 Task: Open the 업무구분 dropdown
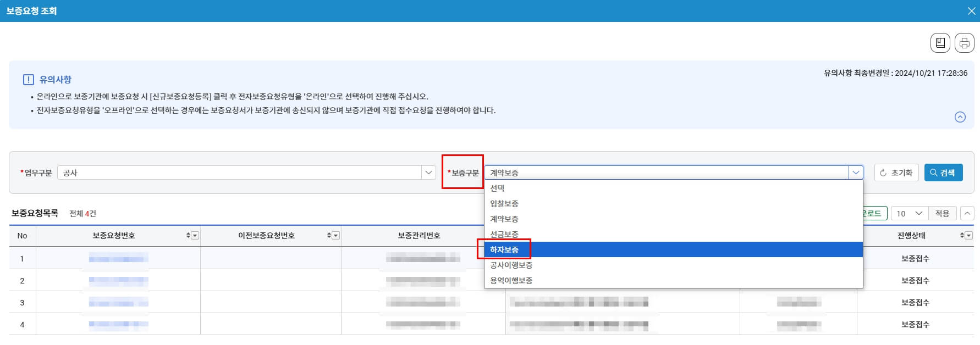coord(429,172)
